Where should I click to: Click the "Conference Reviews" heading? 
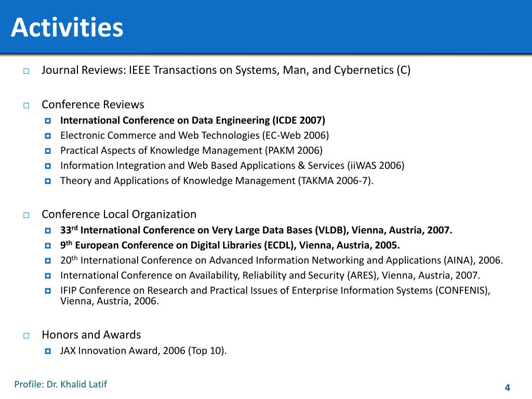tap(93, 104)
